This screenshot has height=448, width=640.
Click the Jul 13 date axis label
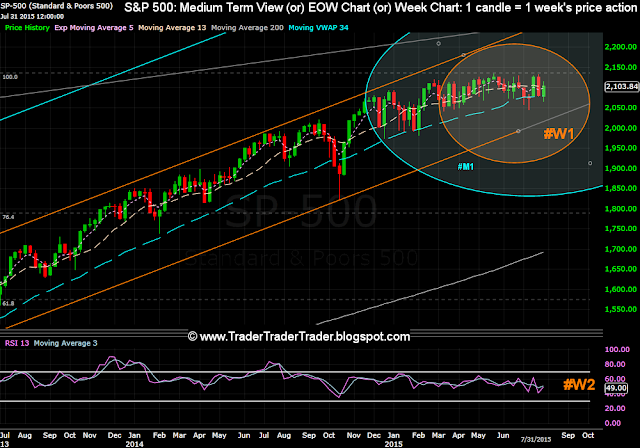pyautogui.click(x=5, y=439)
